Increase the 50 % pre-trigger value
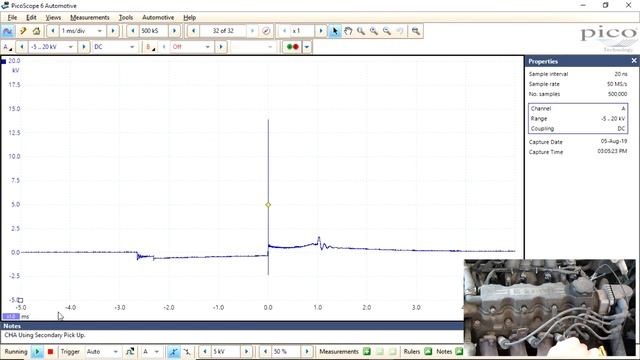The width and height of the screenshot is (640, 360). 307,351
